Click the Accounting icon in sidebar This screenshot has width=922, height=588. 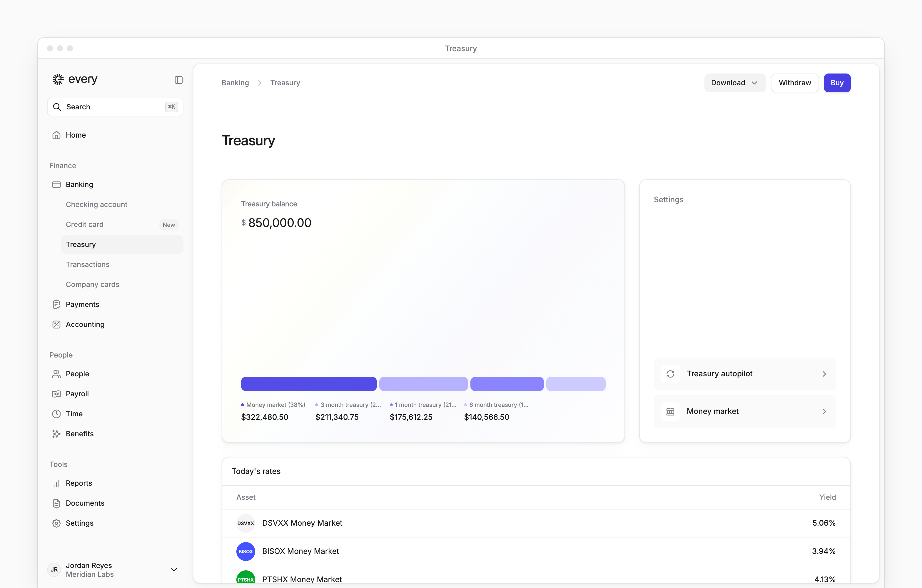coord(56,324)
